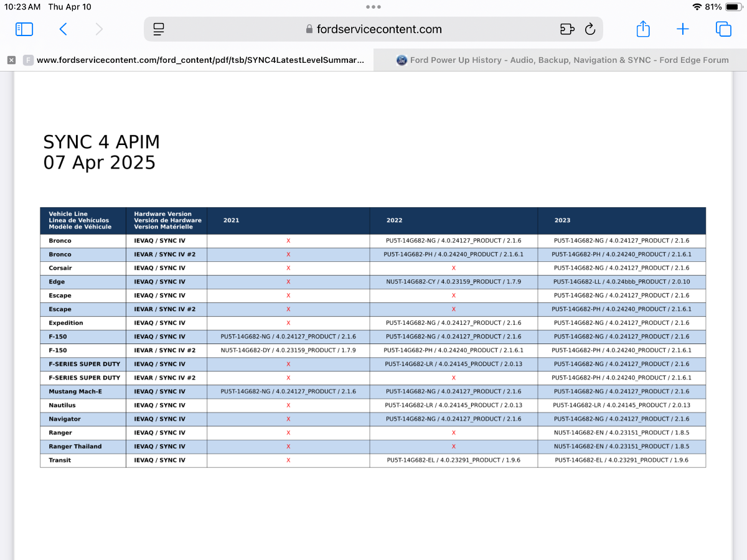Click the lock icon in address bar
The width and height of the screenshot is (747, 560).
(309, 29)
